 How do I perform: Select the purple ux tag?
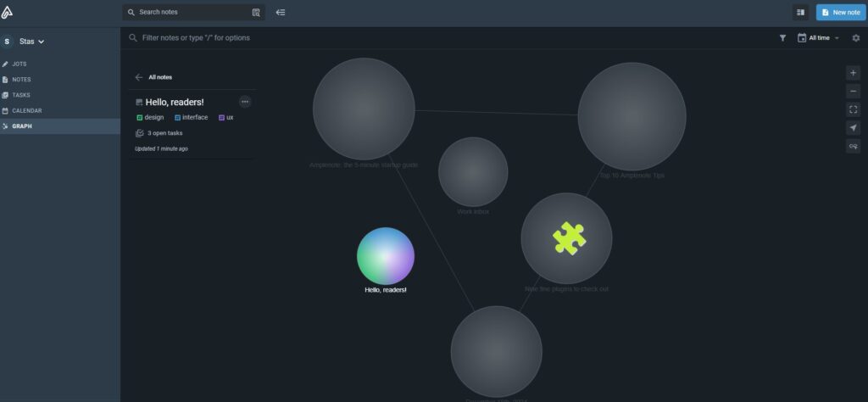(225, 118)
